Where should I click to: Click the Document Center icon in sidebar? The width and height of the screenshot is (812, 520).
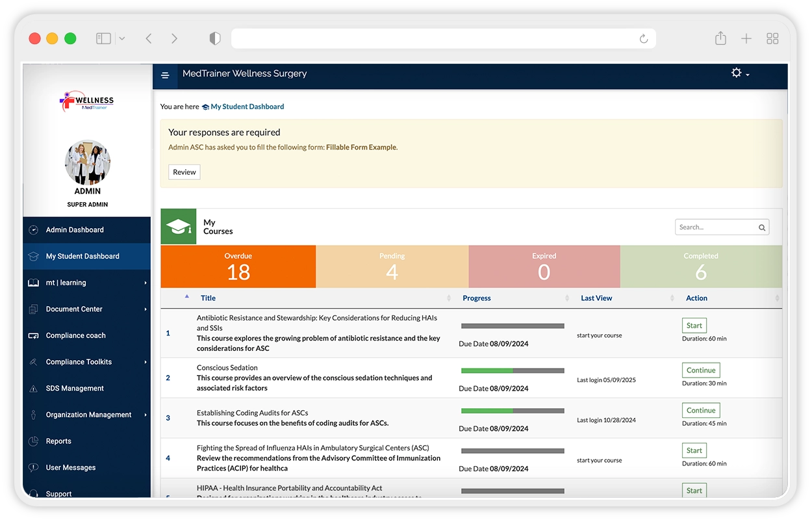pyautogui.click(x=33, y=309)
